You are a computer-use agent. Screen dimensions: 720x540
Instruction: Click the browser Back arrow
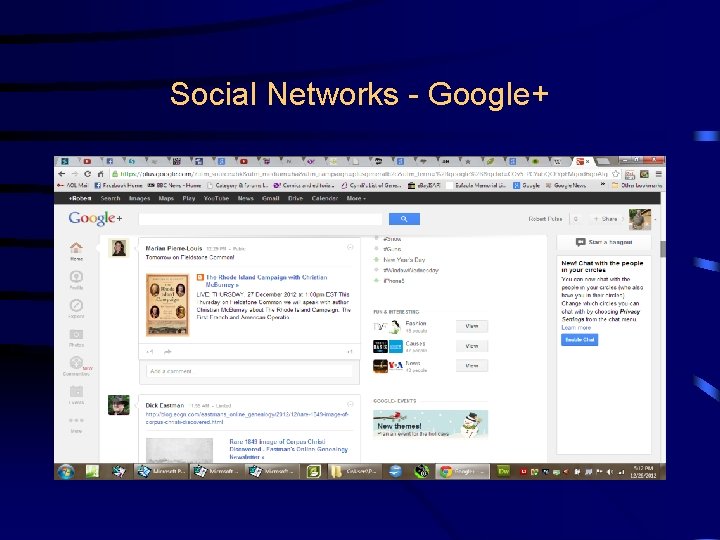(62, 174)
